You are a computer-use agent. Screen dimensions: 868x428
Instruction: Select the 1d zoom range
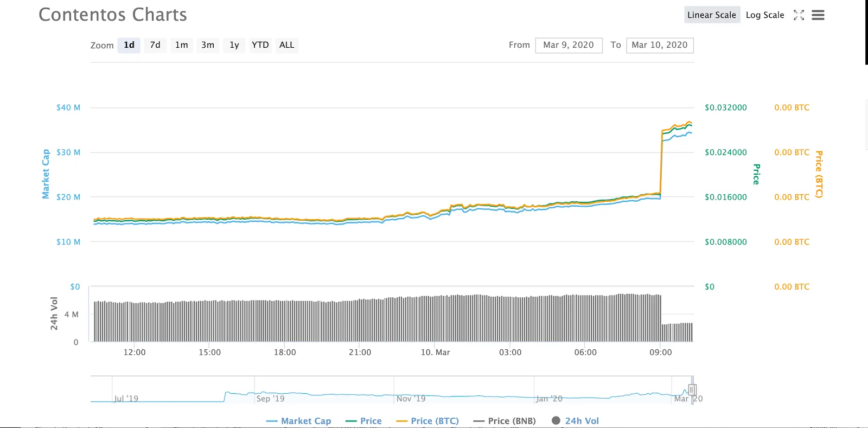tap(129, 45)
